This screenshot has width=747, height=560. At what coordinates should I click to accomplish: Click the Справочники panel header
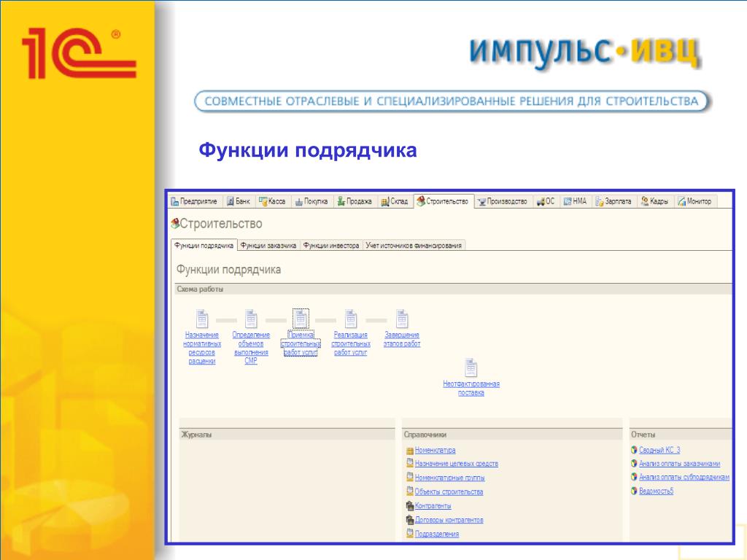(x=512, y=435)
